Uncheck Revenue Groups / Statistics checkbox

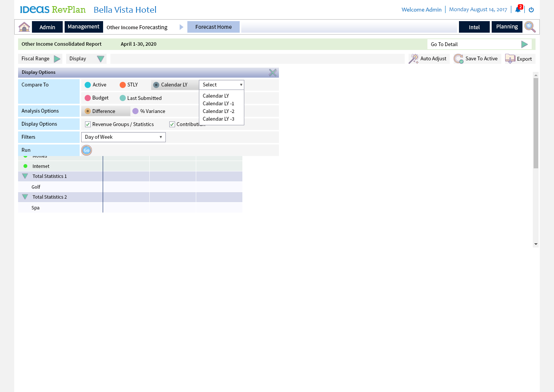[88, 124]
